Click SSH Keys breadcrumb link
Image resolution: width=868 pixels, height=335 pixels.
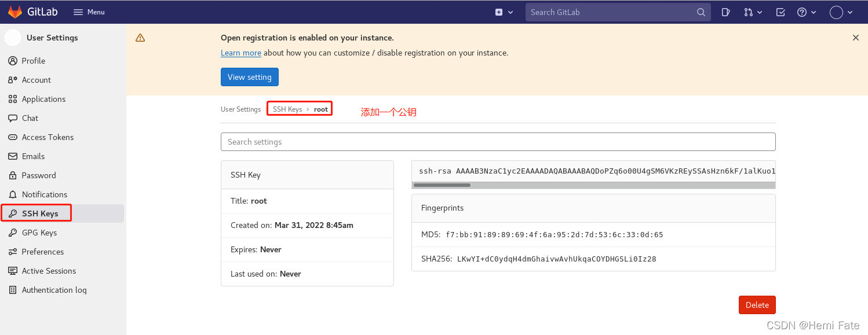[288, 109]
